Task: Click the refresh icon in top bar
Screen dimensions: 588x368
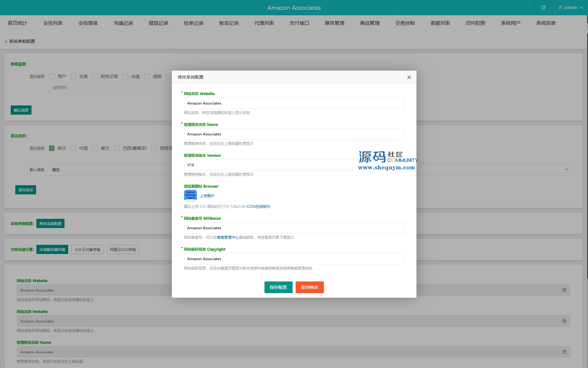Action: click(543, 8)
